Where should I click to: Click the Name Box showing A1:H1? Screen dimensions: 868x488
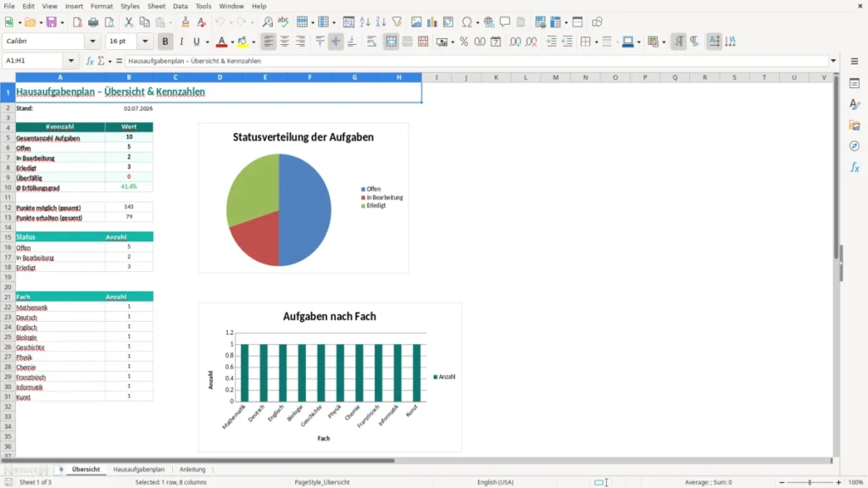(x=34, y=61)
